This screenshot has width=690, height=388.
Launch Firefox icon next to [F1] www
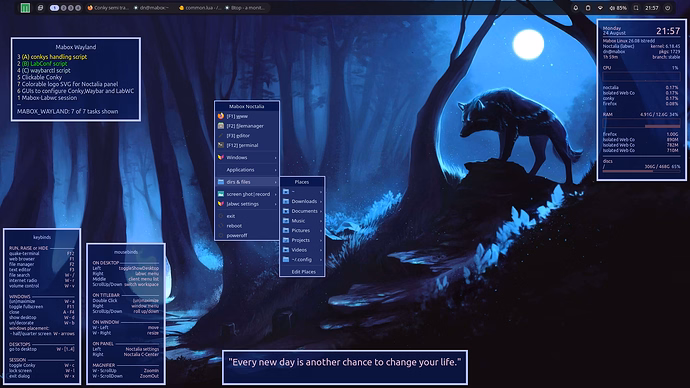click(221, 116)
